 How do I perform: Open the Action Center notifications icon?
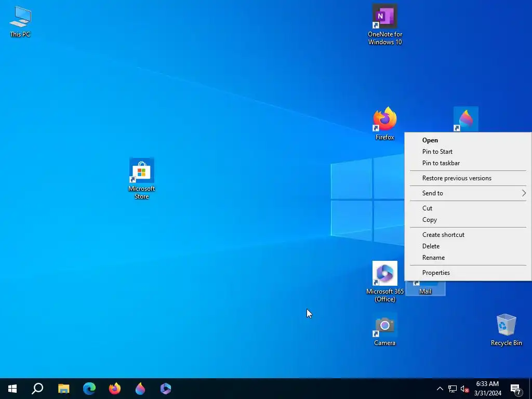click(x=516, y=389)
